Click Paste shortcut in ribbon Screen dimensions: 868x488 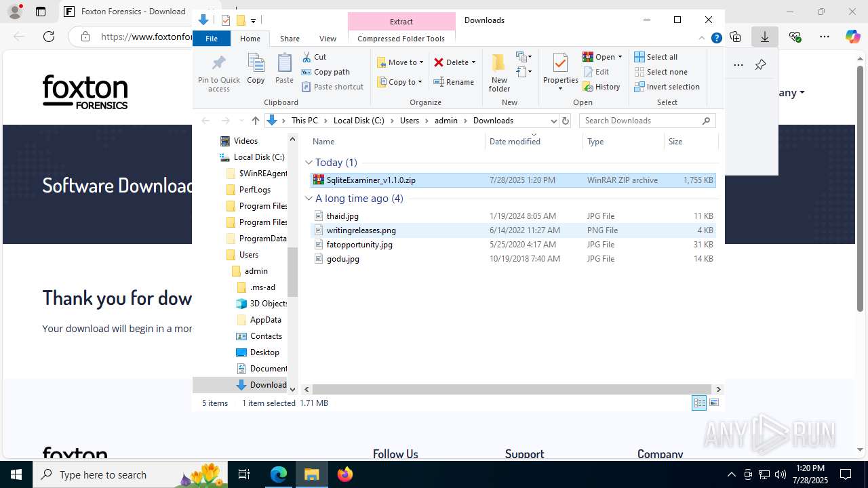tap(332, 87)
